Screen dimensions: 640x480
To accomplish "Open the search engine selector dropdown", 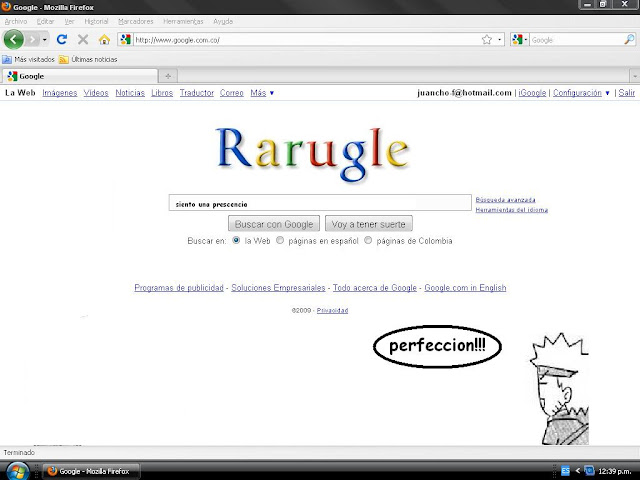I will [520, 40].
